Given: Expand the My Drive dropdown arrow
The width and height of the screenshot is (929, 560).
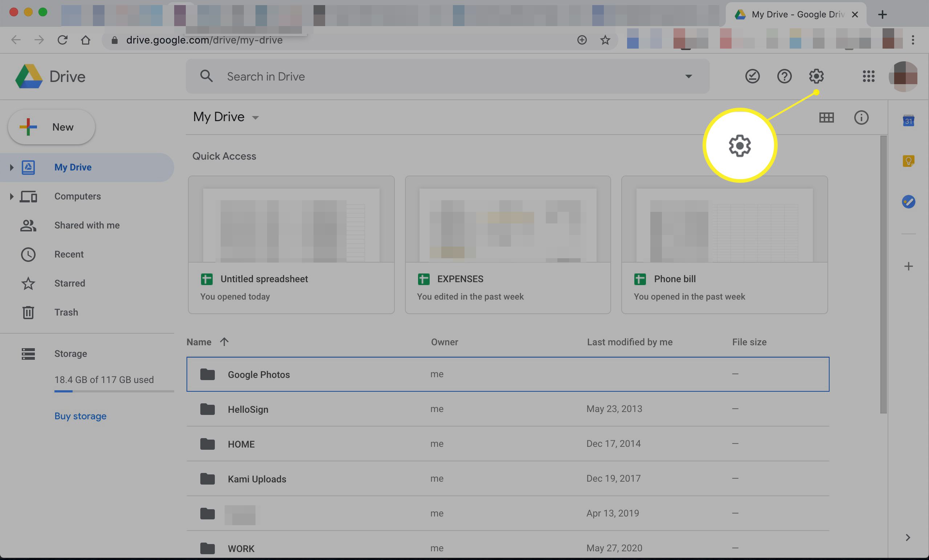Looking at the screenshot, I should click(x=255, y=118).
